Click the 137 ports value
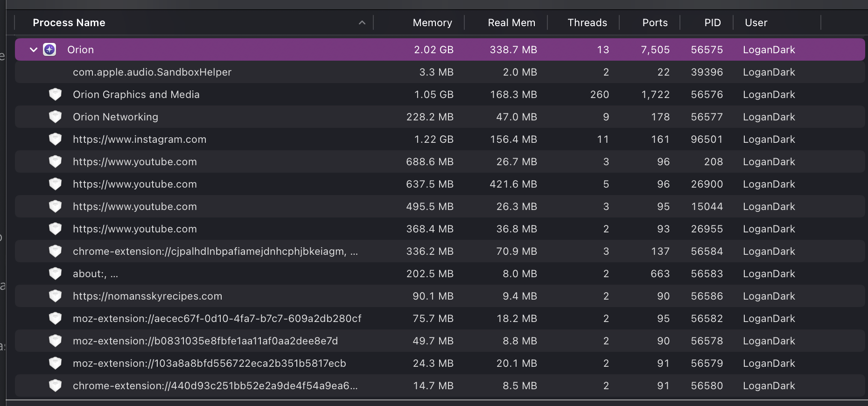The image size is (868, 406). coord(660,251)
